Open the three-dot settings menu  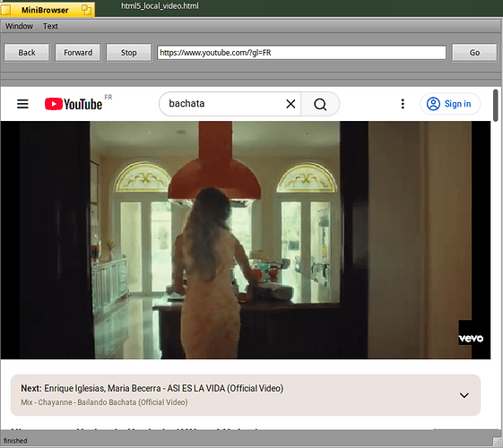(403, 104)
